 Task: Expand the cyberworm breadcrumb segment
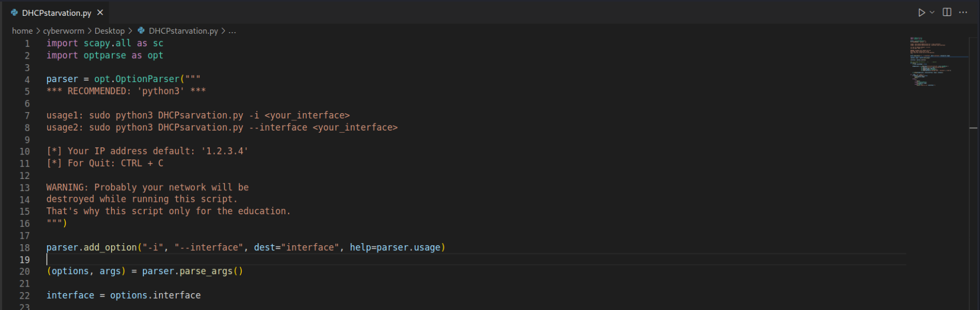[x=64, y=31]
